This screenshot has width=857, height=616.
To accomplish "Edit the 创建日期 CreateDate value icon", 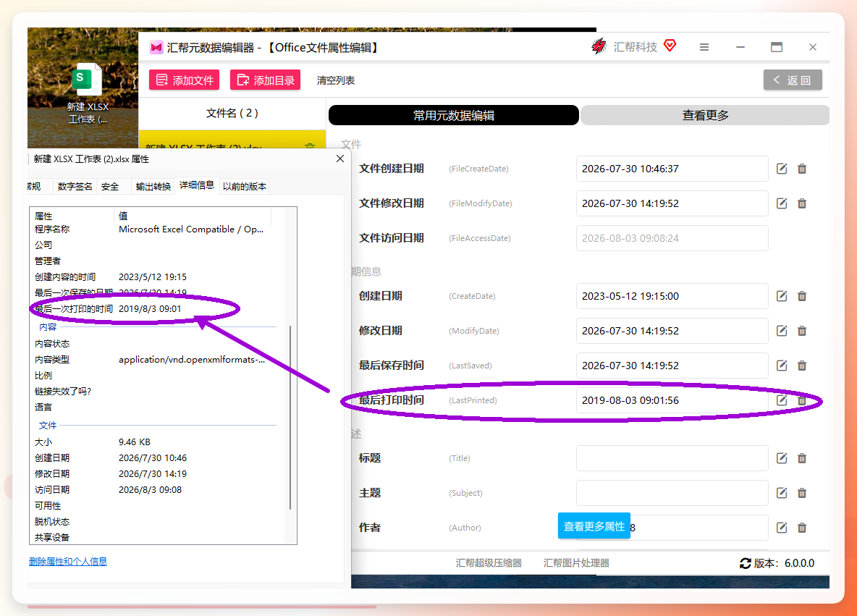I will (782, 296).
